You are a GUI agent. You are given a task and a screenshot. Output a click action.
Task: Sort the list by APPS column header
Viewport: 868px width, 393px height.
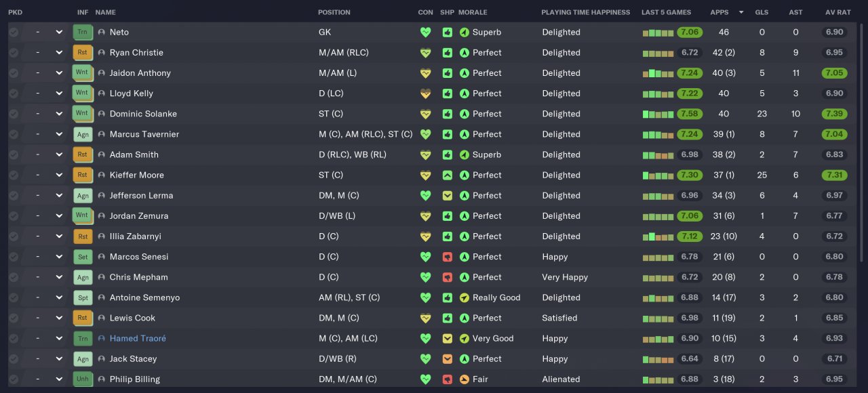[719, 12]
